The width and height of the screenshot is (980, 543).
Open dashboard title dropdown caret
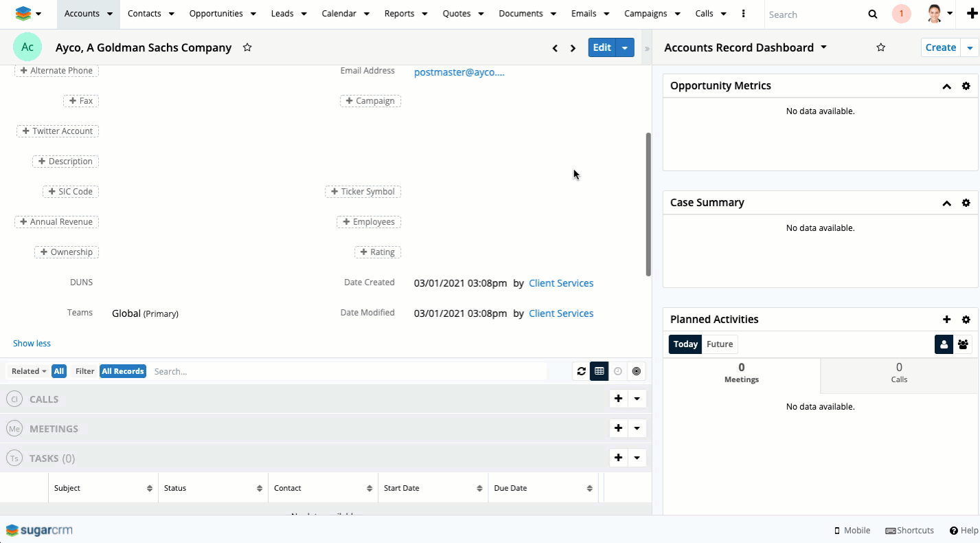[x=823, y=47]
